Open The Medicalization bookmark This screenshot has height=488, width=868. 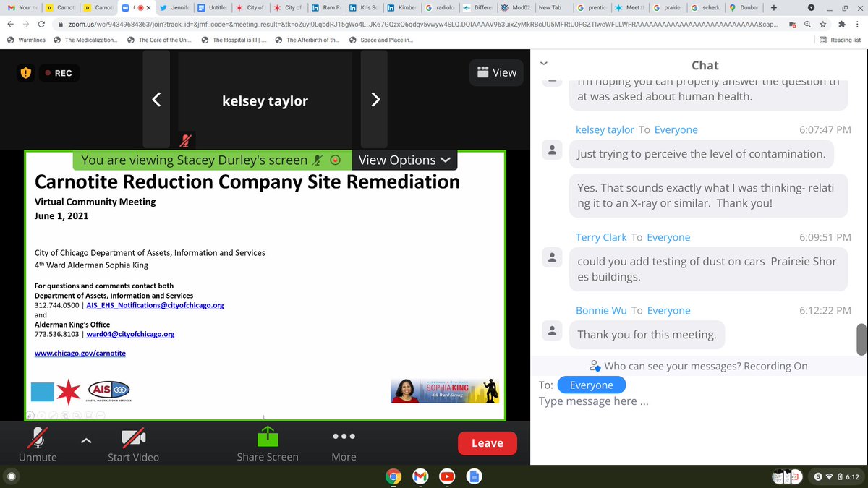[x=85, y=40]
